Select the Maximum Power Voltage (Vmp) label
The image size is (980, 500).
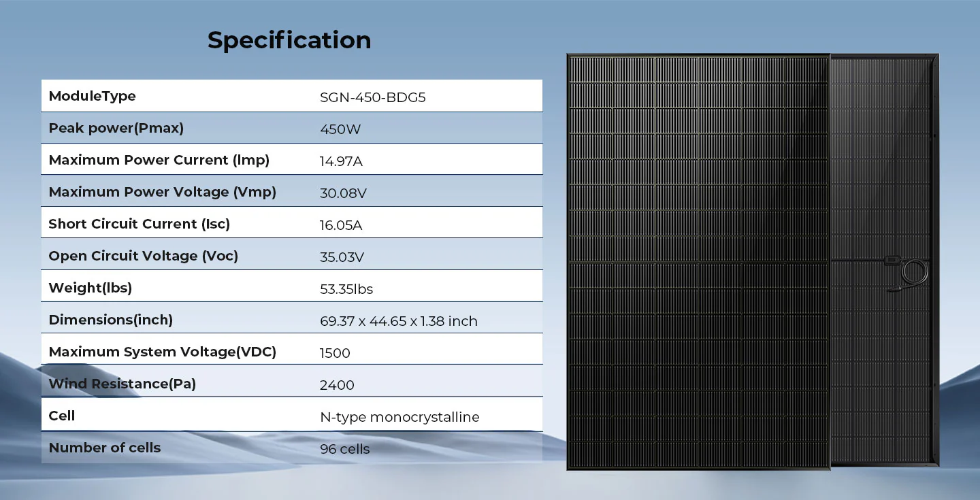point(162,192)
